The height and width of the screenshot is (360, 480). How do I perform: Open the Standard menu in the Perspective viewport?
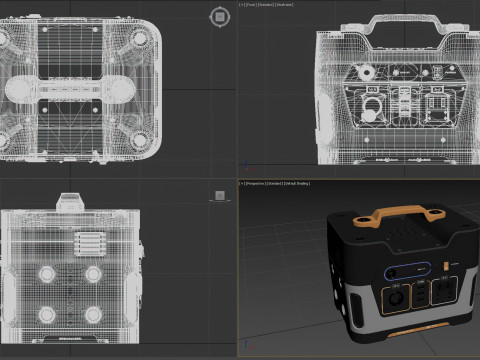tap(275, 184)
